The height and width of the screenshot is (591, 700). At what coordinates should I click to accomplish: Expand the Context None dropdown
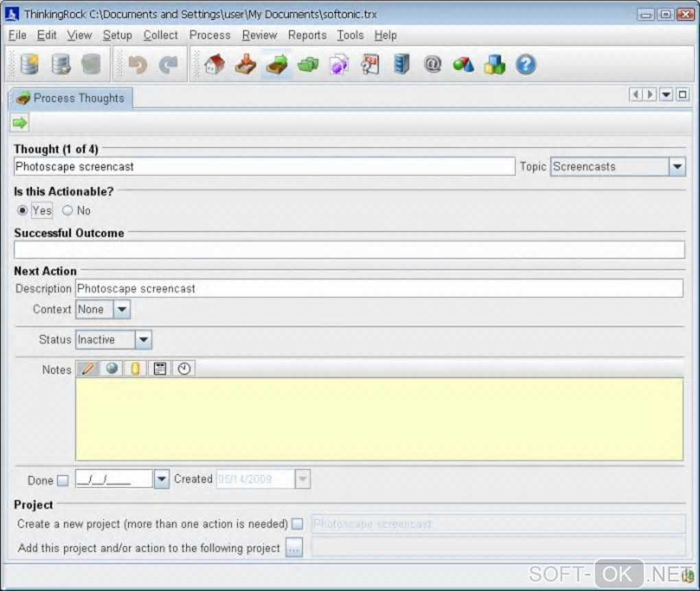[x=122, y=310]
